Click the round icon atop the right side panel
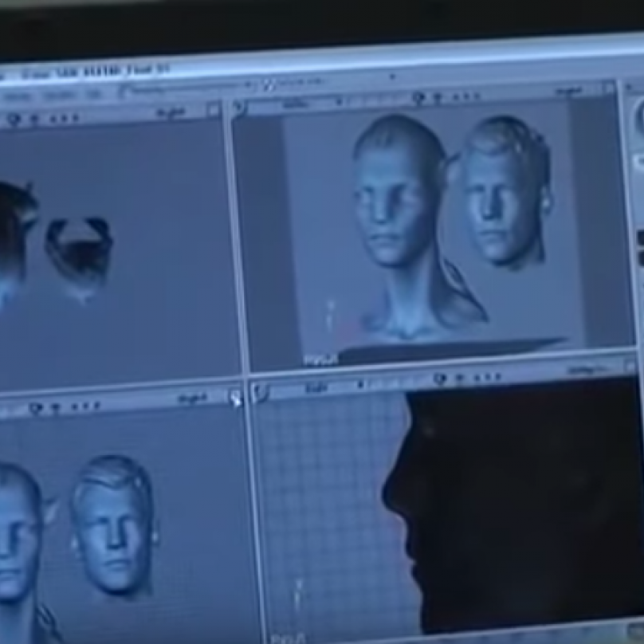The width and height of the screenshot is (644, 644). coord(638,120)
